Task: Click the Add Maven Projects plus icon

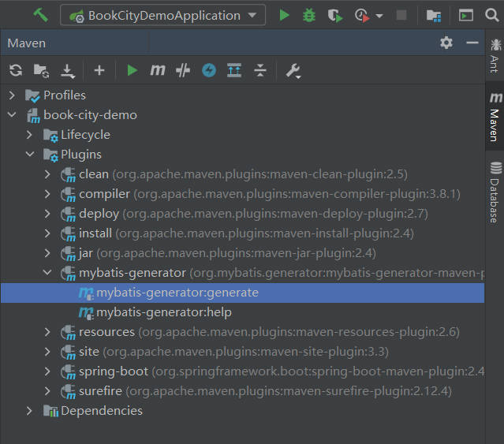Action: tap(99, 71)
